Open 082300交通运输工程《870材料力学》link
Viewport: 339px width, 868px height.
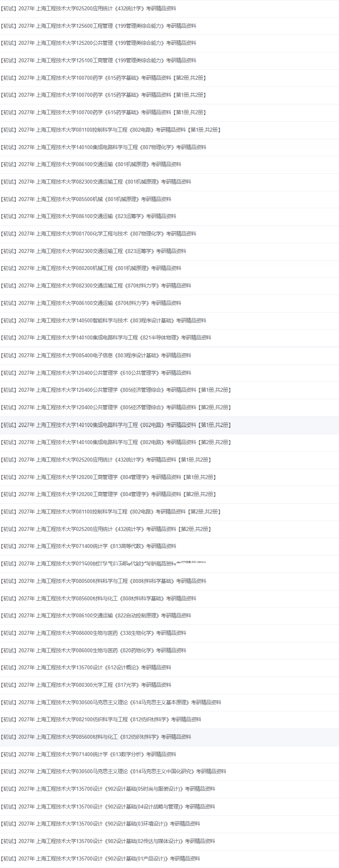pos(96,286)
